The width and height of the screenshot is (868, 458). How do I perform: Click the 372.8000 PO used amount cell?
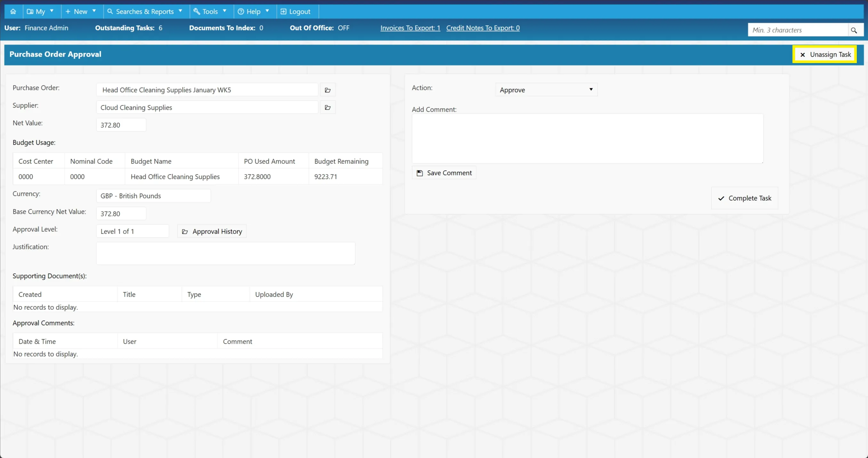coord(273,177)
